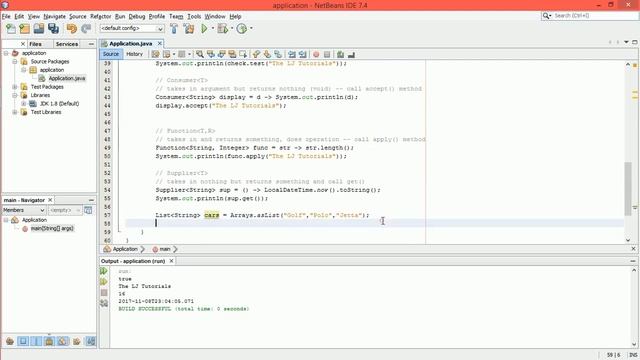Click the Undo toolbar icon
The image size is (640, 360).
(x=72, y=29)
